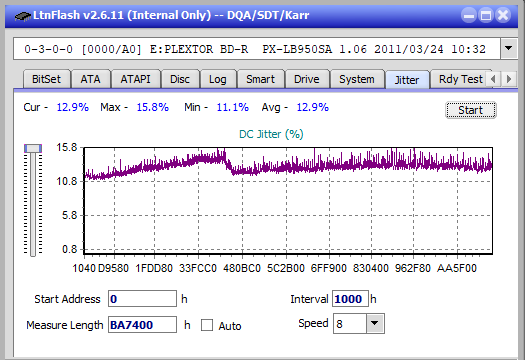Viewport: 525px width, 360px height.
Task: Click the Start button
Action: 470,110
